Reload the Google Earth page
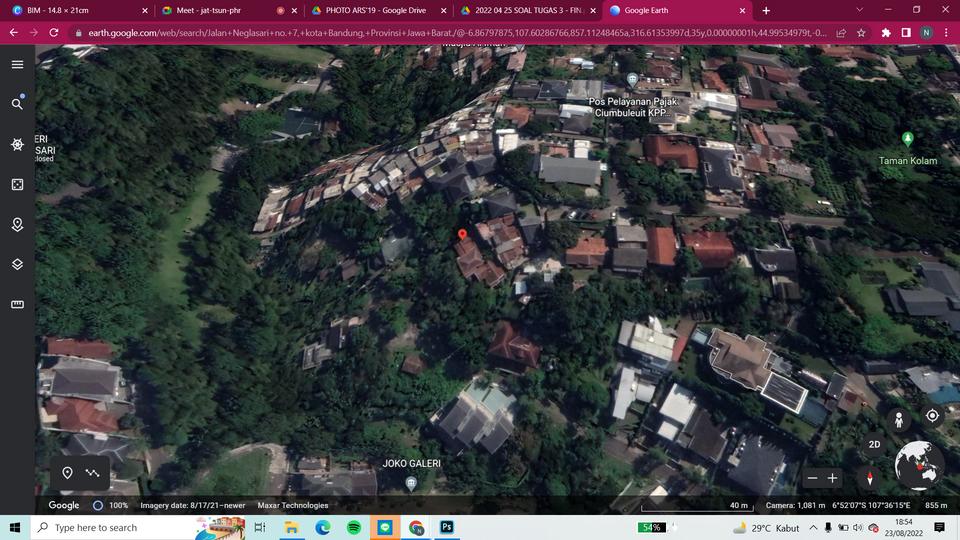 pos(54,32)
